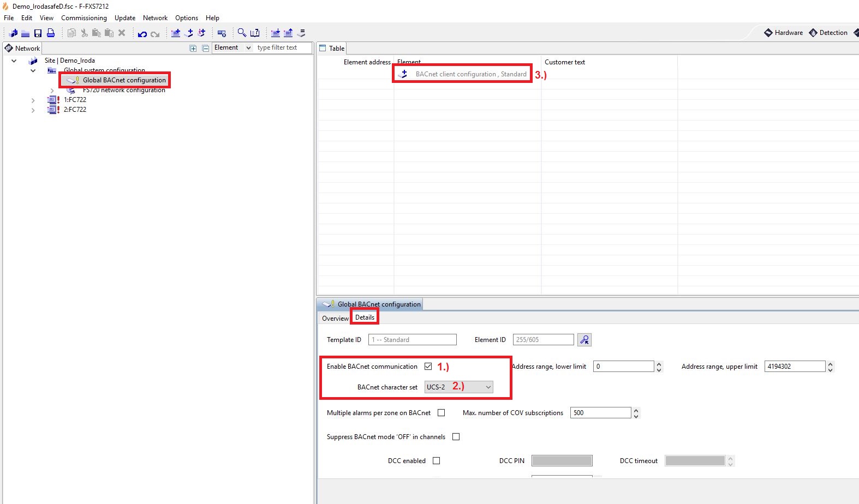This screenshot has height=504, width=859.
Task: Uncheck Enable BACnet communication
Action: pyautogui.click(x=428, y=367)
